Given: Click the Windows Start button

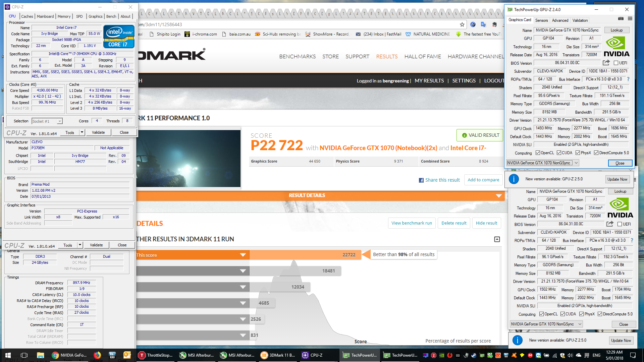Looking at the screenshot, I should (x=8, y=355).
